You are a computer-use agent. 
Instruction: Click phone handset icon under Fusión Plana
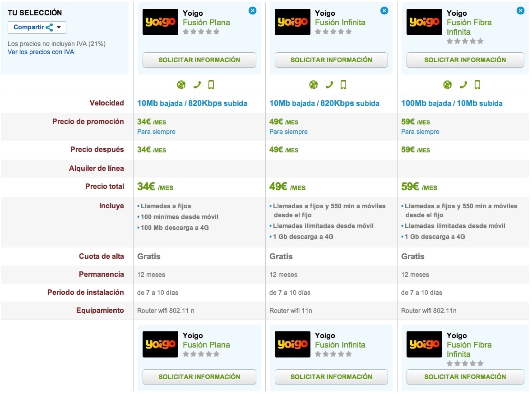[x=197, y=85]
